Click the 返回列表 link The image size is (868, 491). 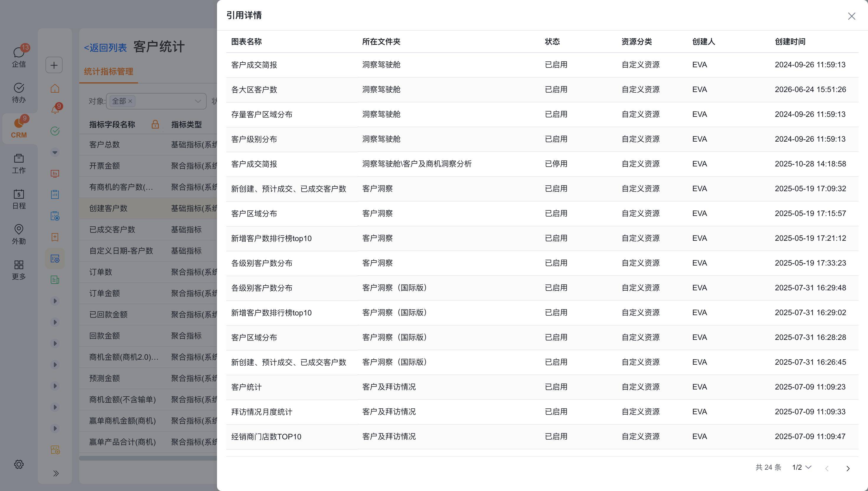point(105,48)
